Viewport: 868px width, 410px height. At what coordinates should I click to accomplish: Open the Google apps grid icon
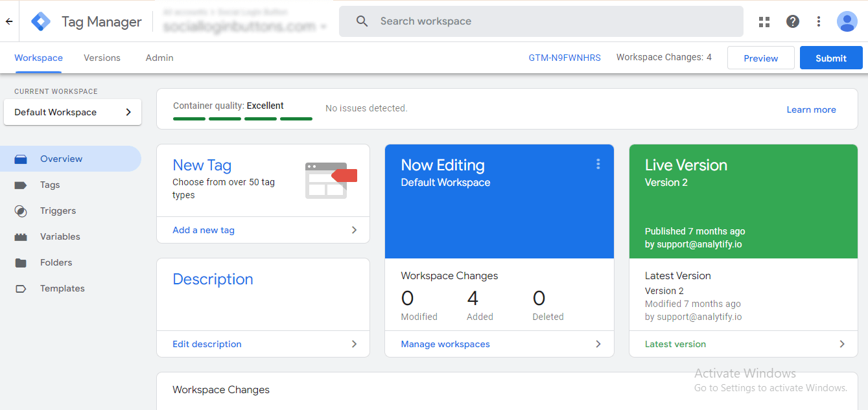coord(764,21)
